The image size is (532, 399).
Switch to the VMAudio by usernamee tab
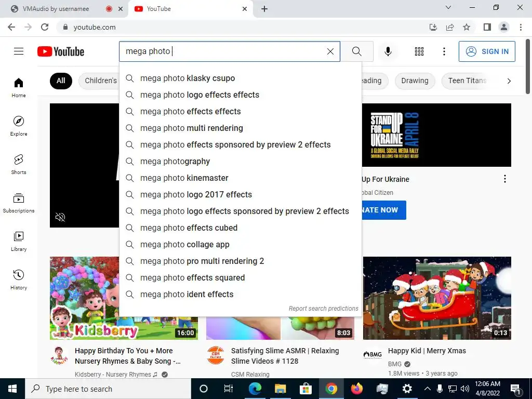click(x=56, y=9)
